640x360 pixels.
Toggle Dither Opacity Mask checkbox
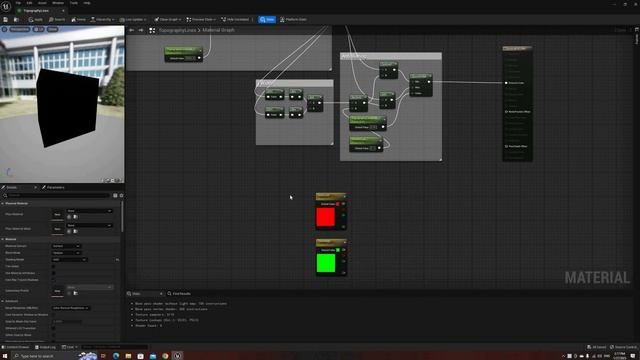(53, 335)
